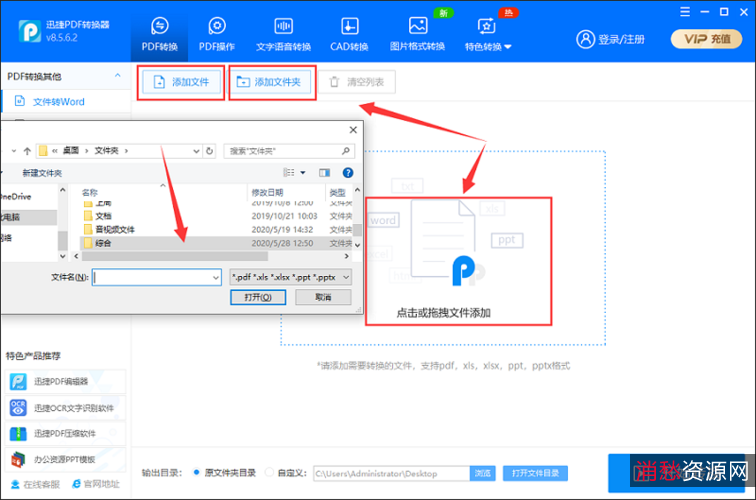Open the 登录/注册 link
Viewport: 756px width, 500px height.
click(x=621, y=40)
